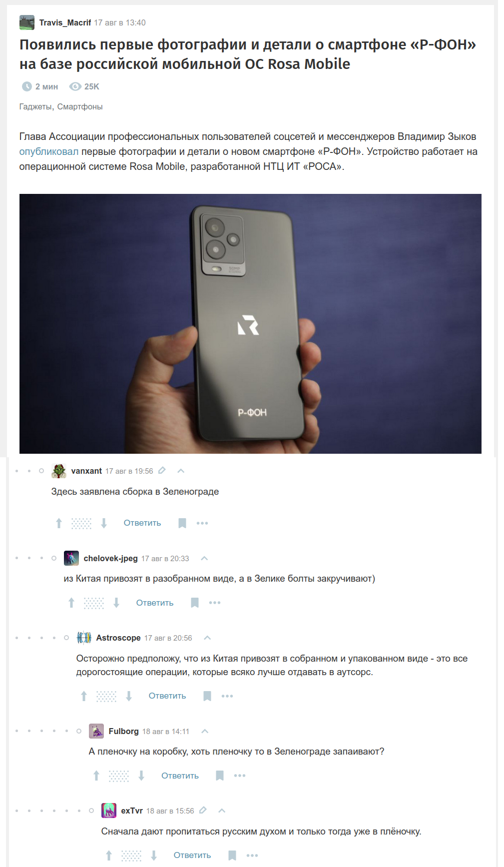Open the Гаджеты hub link
The image size is (504, 867).
pos(35,106)
